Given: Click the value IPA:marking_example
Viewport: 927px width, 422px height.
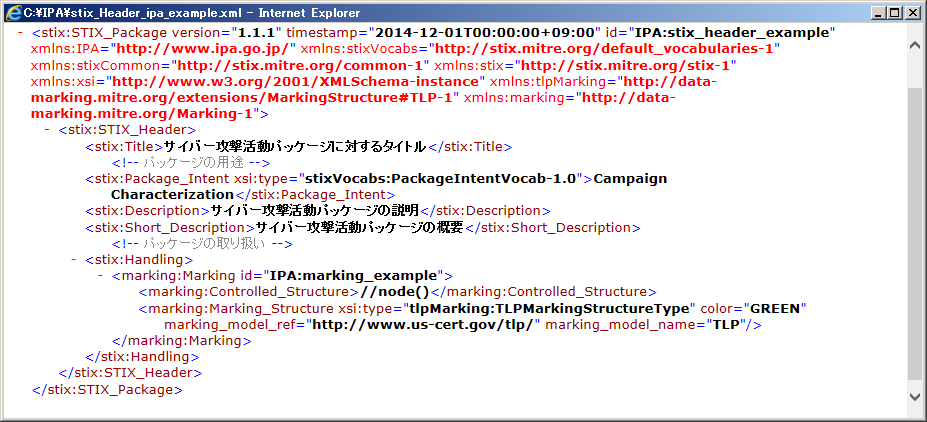Looking at the screenshot, I should 353,275.
